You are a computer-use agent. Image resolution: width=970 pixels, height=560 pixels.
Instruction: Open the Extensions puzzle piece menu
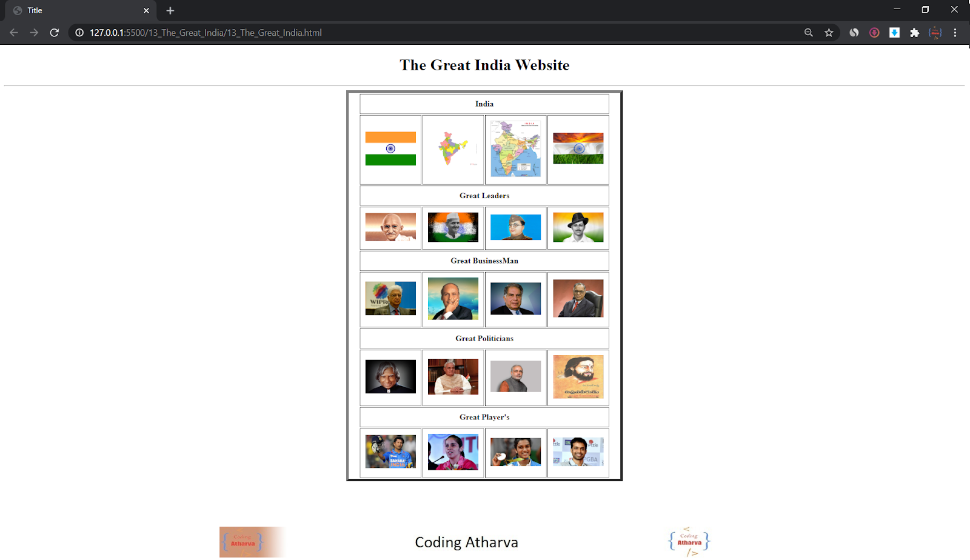coord(915,33)
